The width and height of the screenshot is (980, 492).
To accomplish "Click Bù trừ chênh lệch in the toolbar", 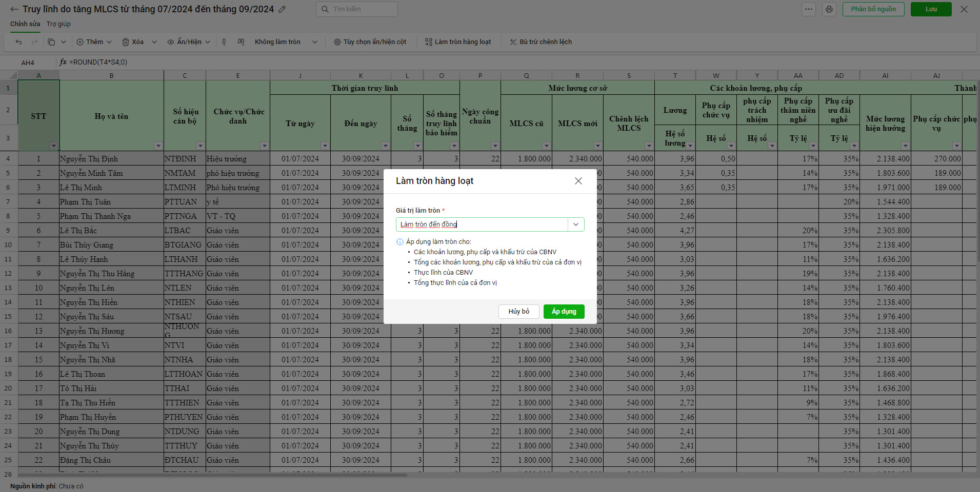I will (x=541, y=42).
